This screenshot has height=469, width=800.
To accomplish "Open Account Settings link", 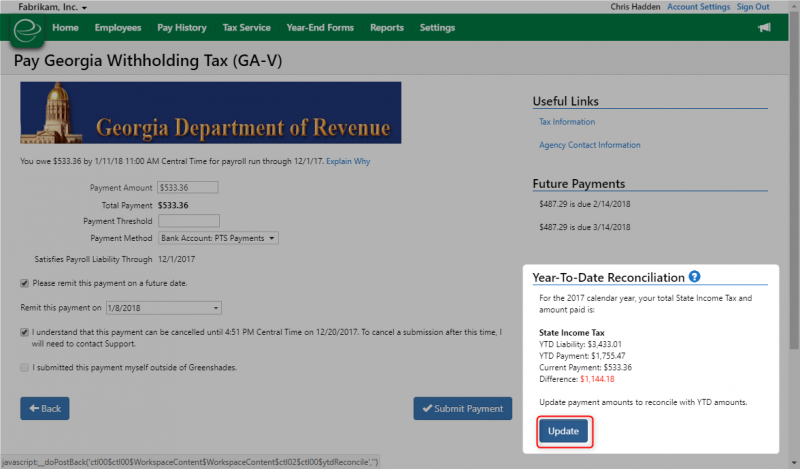I will coord(698,7).
